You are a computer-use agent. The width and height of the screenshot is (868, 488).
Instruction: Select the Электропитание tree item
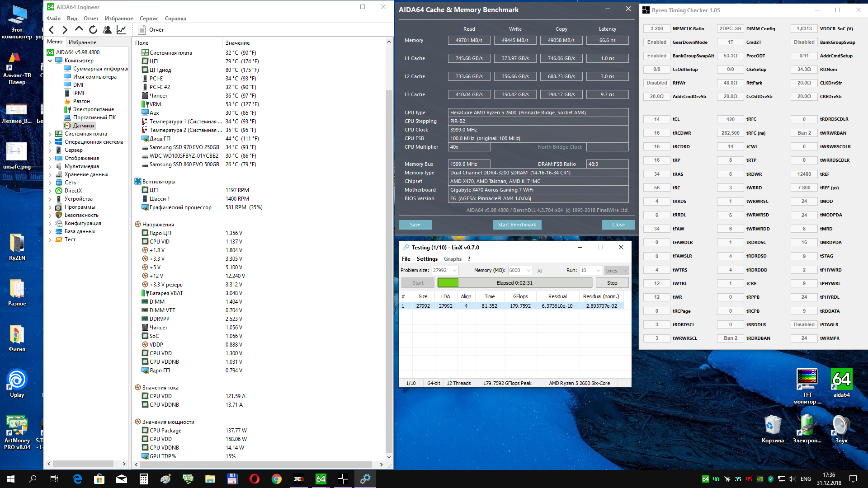pos(93,109)
